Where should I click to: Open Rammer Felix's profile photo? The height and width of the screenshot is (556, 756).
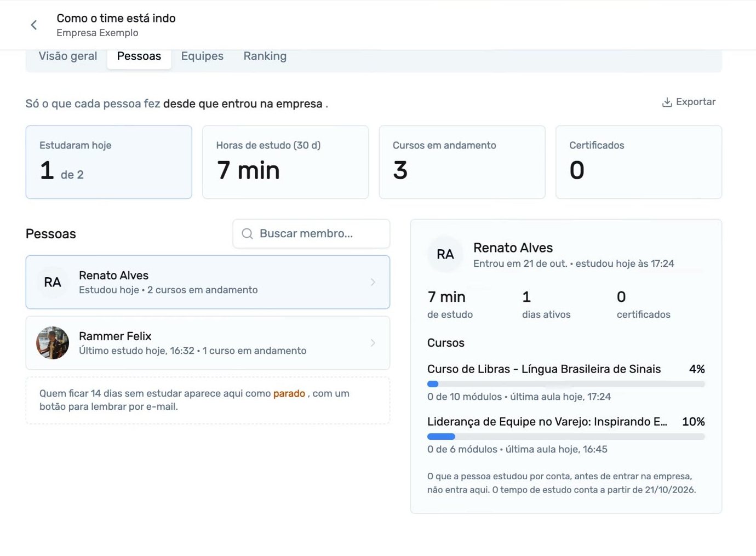pyautogui.click(x=53, y=343)
